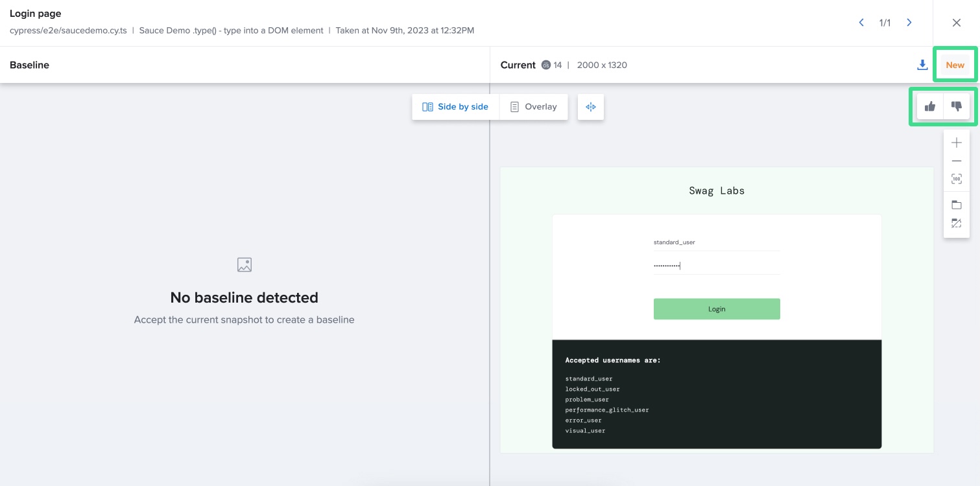Switch to Overlay view

pyautogui.click(x=534, y=106)
